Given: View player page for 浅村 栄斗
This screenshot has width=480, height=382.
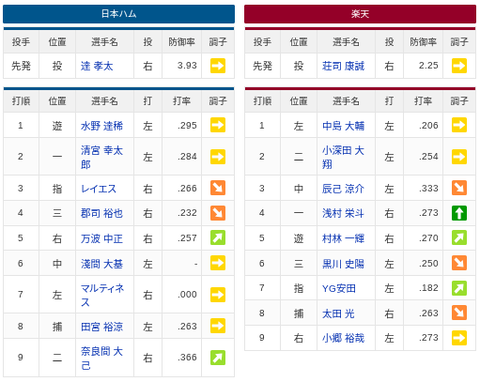Looking at the screenshot, I should 343,213.
